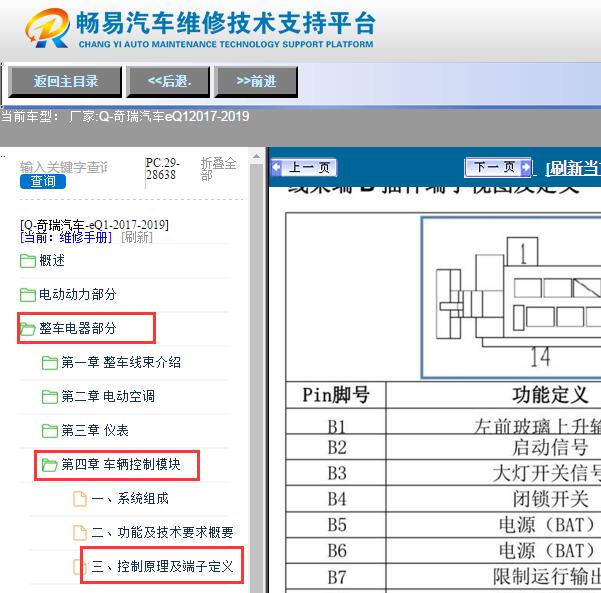Click the open folder icon of 整车电器部分
The height and width of the screenshot is (593, 601).
click(28, 329)
